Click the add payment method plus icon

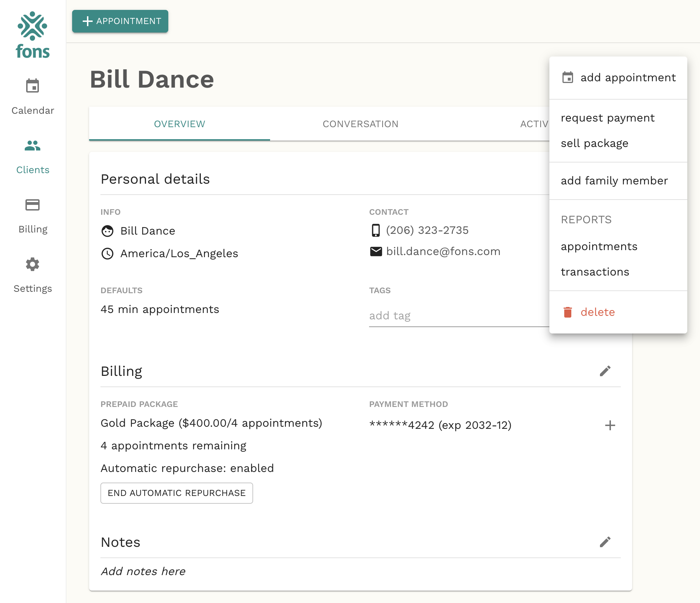tap(610, 425)
